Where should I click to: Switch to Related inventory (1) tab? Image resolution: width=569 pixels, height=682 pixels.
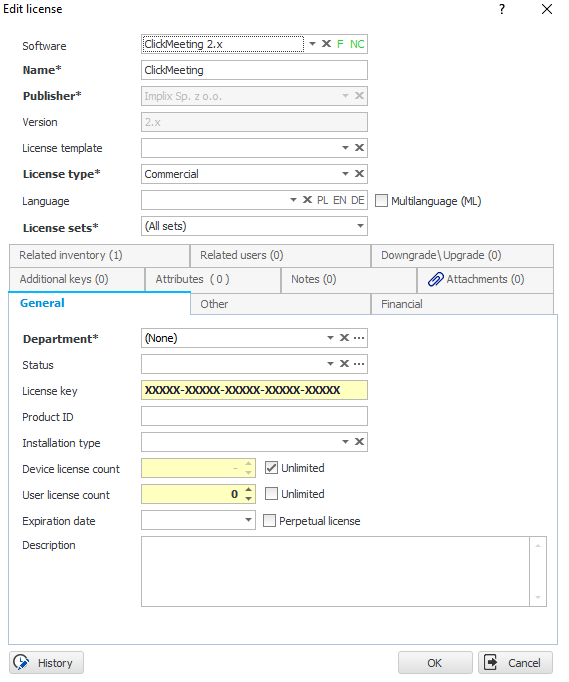(100, 255)
